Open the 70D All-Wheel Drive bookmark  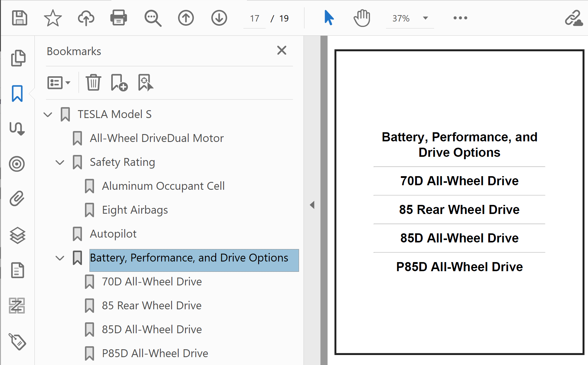[152, 282]
